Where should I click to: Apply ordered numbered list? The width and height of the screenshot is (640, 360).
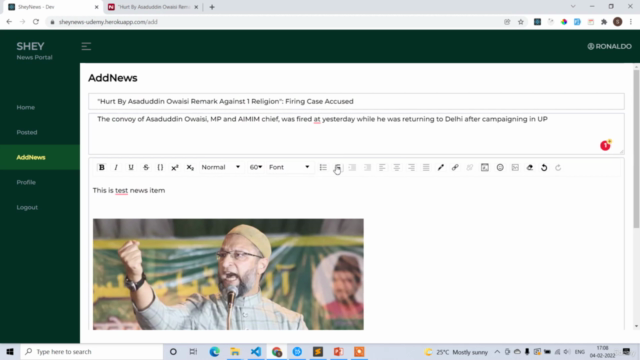coord(338,167)
